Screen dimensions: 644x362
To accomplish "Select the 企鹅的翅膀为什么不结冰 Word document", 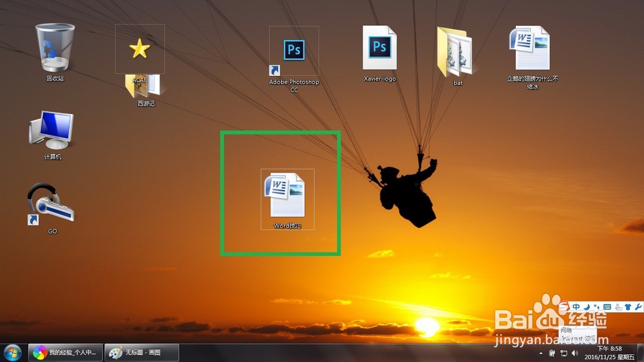I will [533, 58].
